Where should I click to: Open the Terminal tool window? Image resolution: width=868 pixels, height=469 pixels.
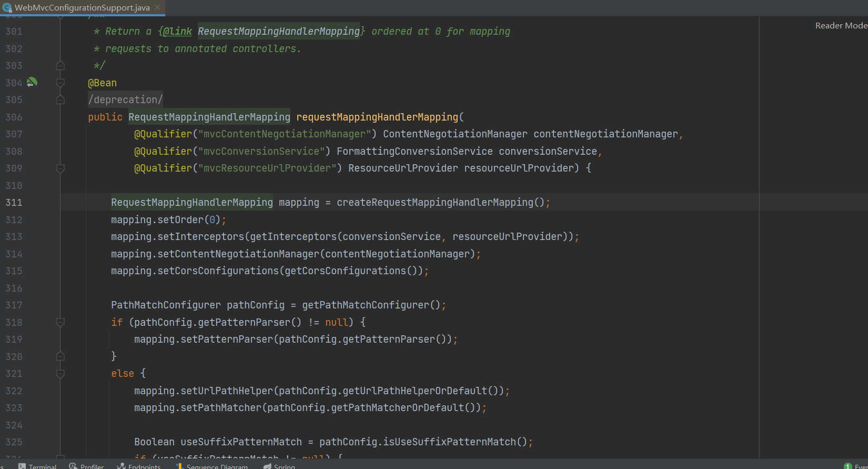click(x=37, y=466)
